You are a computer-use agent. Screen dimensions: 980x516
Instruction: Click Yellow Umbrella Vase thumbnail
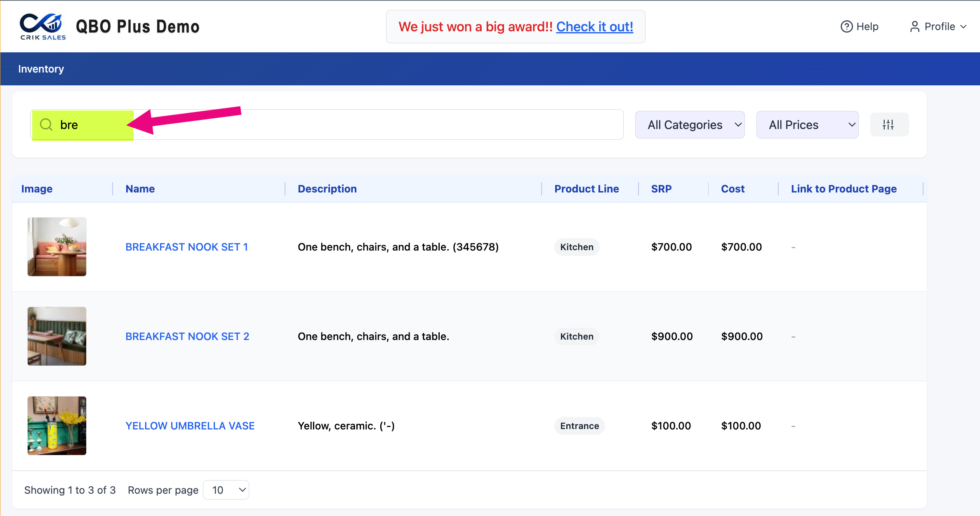point(57,425)
